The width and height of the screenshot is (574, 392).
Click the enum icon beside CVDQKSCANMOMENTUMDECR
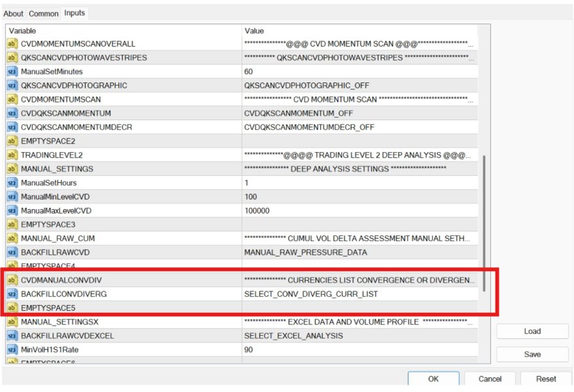tap(12, 127)
